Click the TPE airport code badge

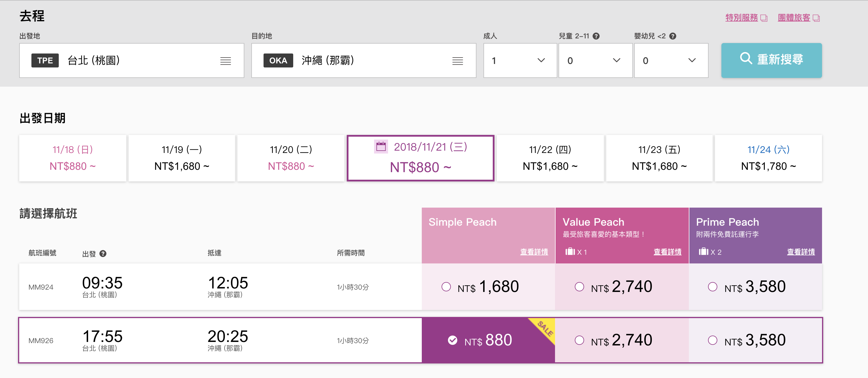(45, 61)
